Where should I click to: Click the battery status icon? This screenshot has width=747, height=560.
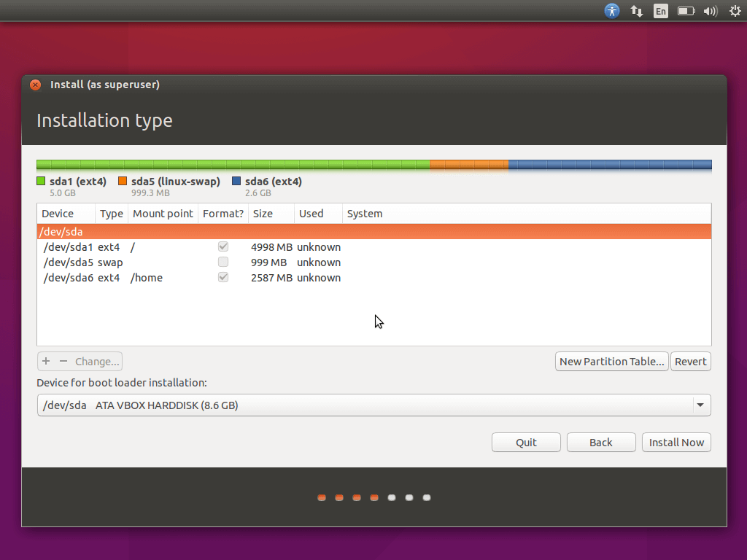[x=686, y=11]
